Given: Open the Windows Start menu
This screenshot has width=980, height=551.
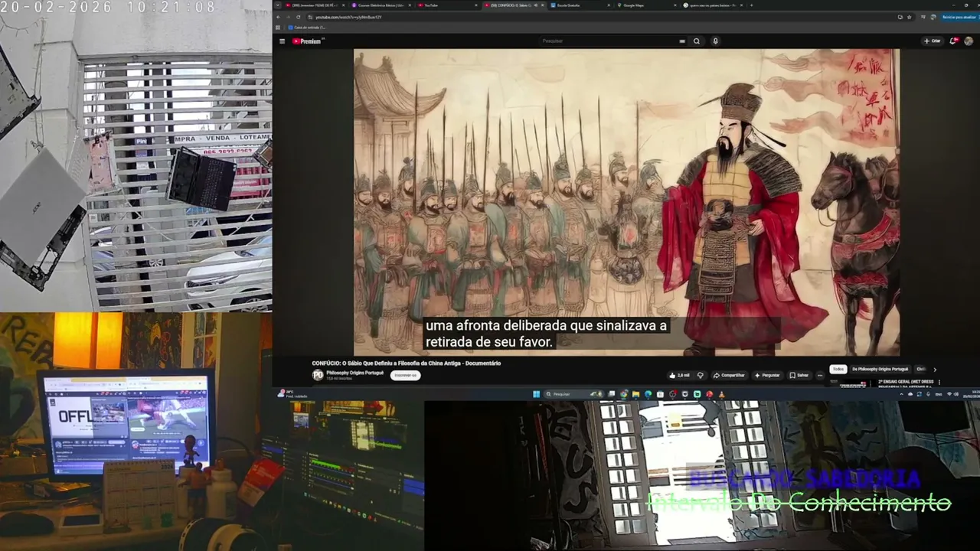Looking at the screenshot, I should [536, 394].
